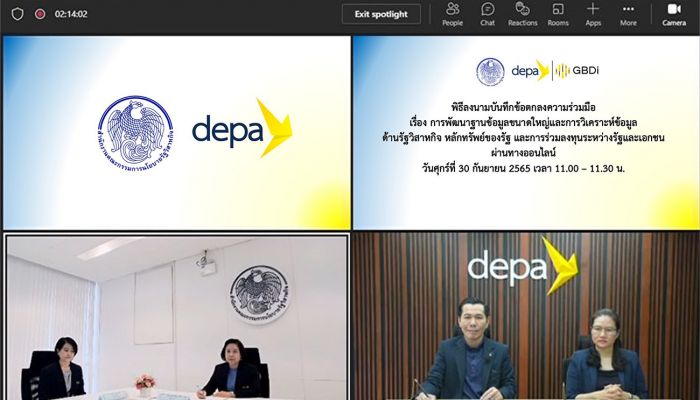Click the shield security icon

pos(17,14)
